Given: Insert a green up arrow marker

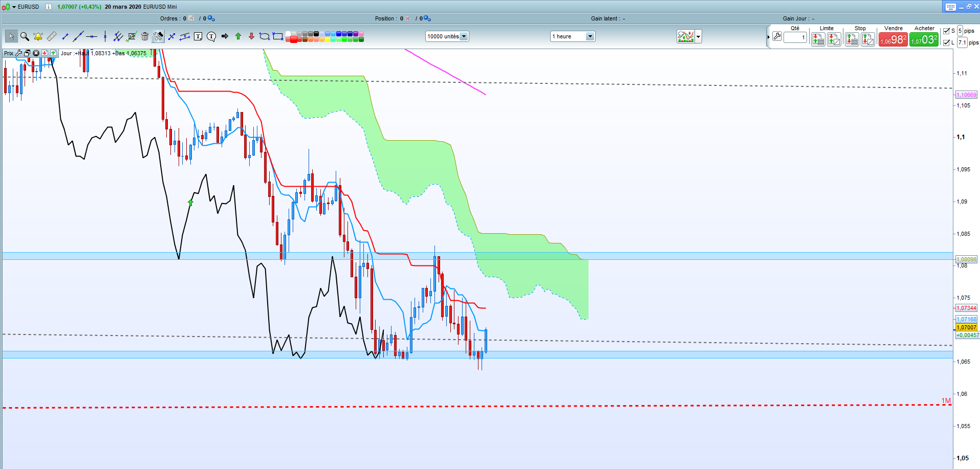Looking at the screenshot, I should click(238, 36).
